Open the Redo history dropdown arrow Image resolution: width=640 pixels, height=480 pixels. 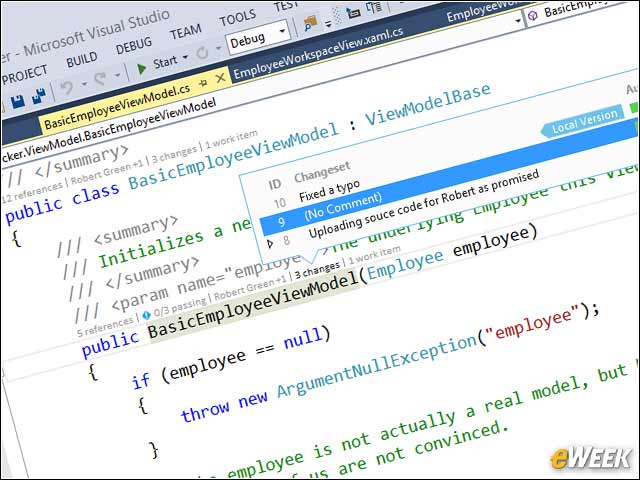[117, 75]
